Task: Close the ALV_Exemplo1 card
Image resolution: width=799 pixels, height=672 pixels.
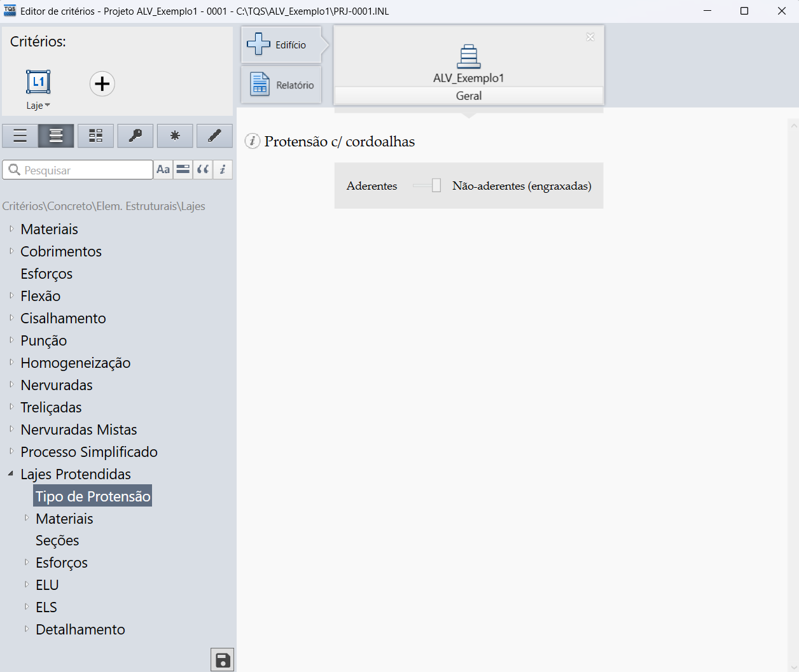Action: [590, 37]
